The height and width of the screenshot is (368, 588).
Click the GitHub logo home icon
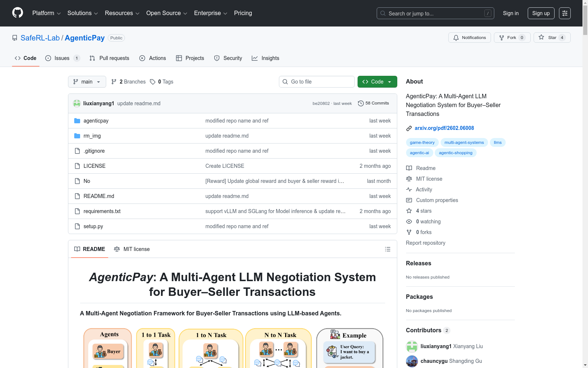click(18, 13)
